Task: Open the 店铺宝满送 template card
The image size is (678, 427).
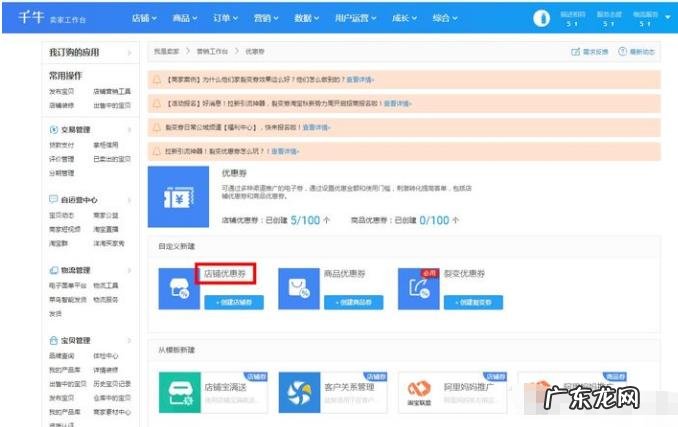Action: point(214,392)
